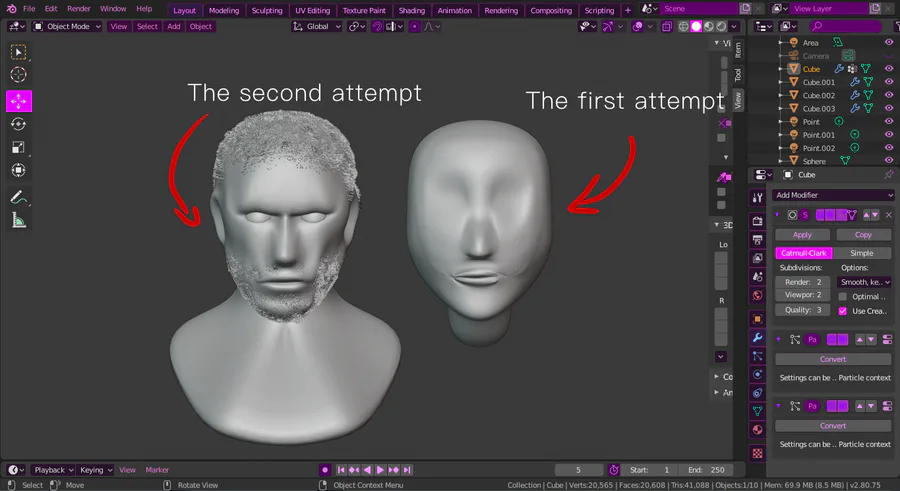Viewport: 900px width, 491px height.
Task: Select the Transform tool
Action: tap(18, 171)
